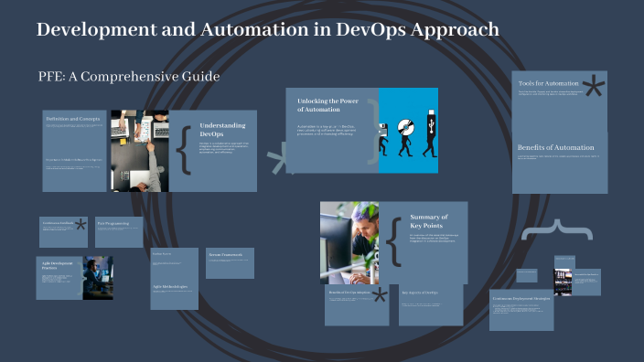Open the Benefits of DevOps Adoption slide
The height and width of the screenshot is (362, 644).
click(x=357, y=305)
